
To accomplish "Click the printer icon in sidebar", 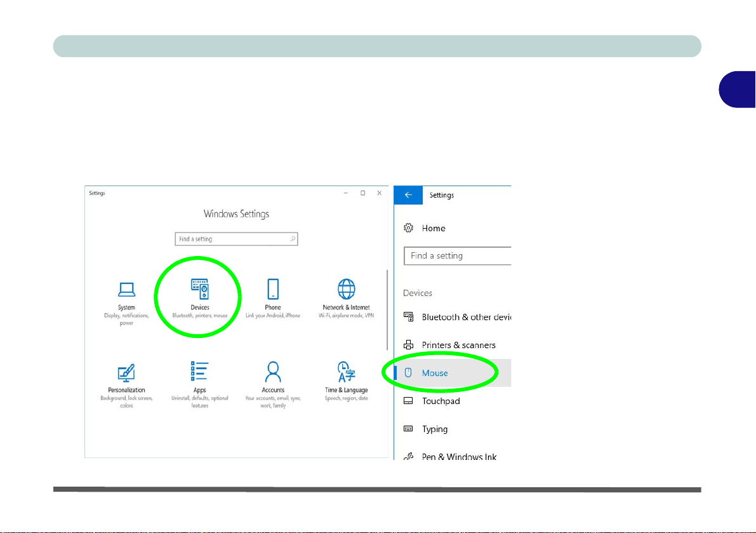I will [408, 345].
